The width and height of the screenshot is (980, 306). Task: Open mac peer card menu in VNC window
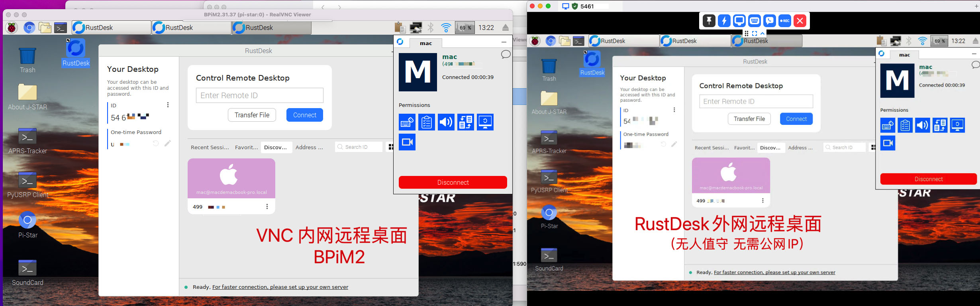267,207
